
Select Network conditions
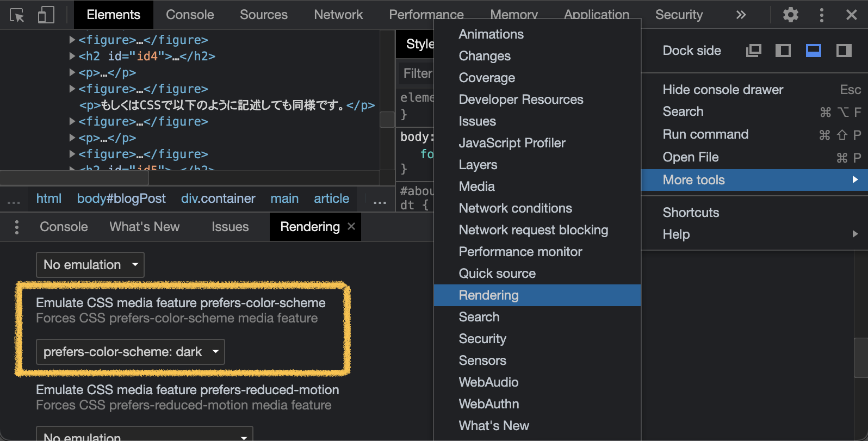coord(537,208)
